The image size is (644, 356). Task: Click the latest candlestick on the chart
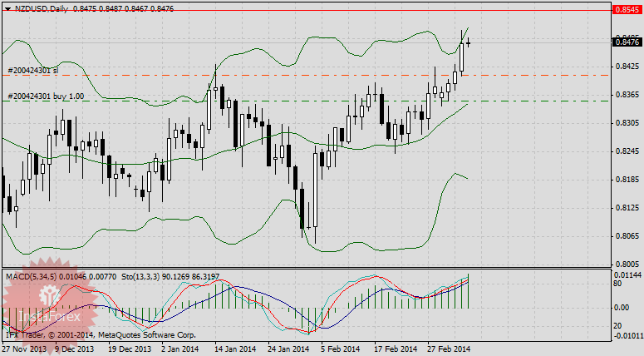469,42
